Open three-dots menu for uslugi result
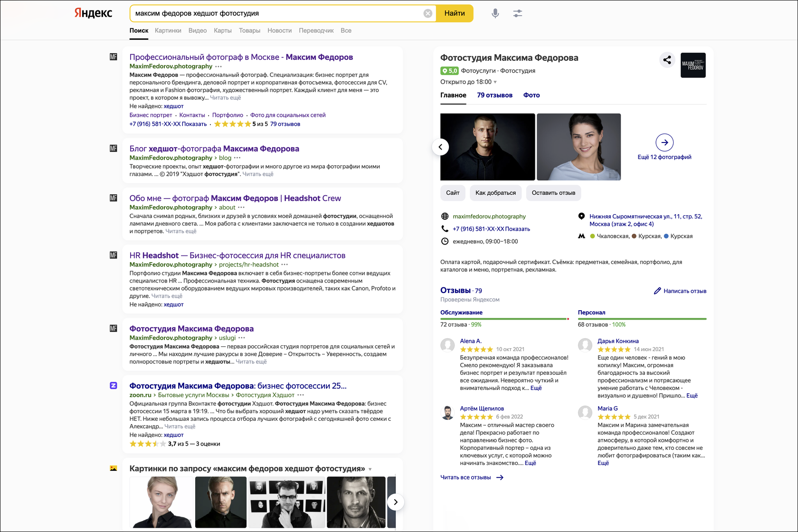Screen dimensions: 798x532 tap(242, 338)
